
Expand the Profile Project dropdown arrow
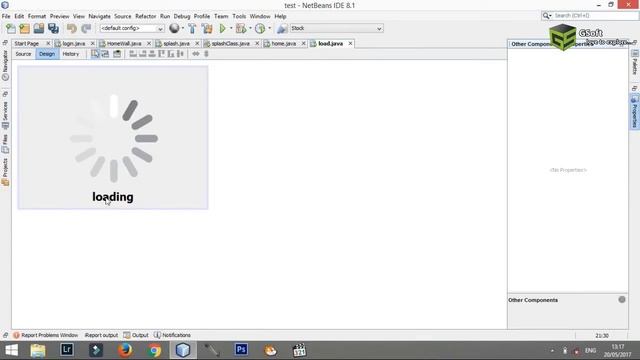269,29
